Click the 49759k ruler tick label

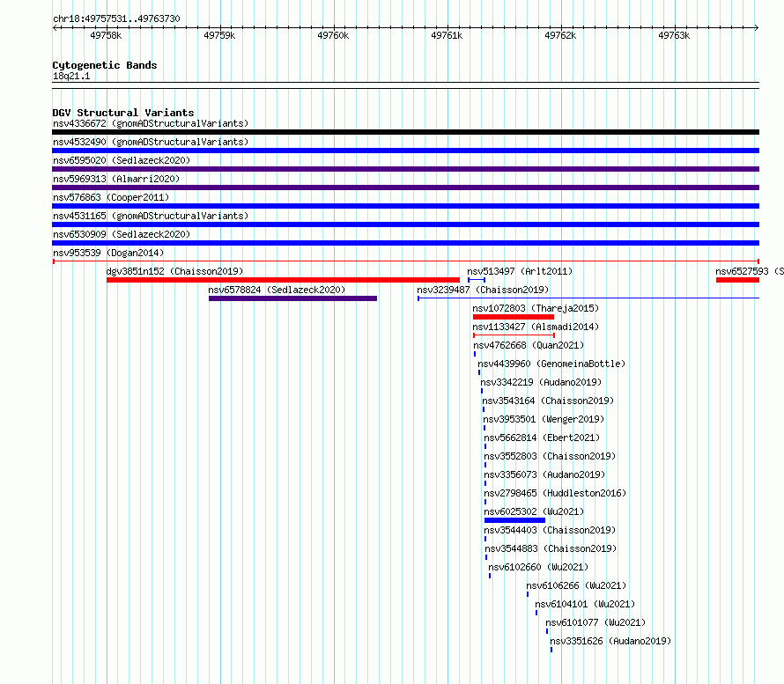(219, 35)
